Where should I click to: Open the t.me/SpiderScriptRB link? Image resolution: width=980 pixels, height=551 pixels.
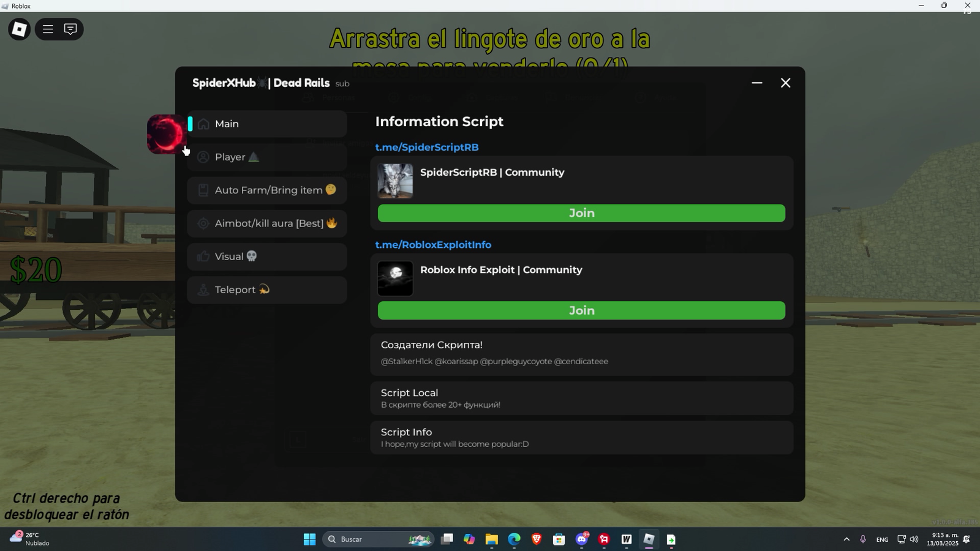point(427,147)
